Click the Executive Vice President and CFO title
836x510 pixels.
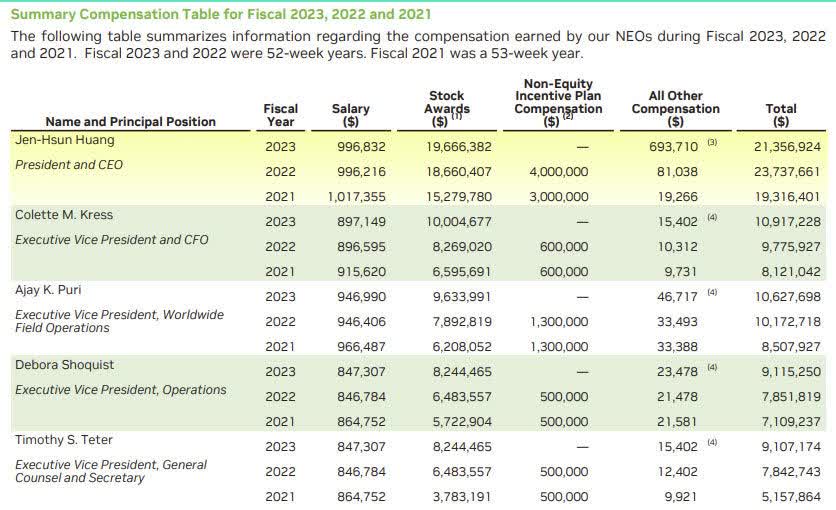(x=113, y=239)
